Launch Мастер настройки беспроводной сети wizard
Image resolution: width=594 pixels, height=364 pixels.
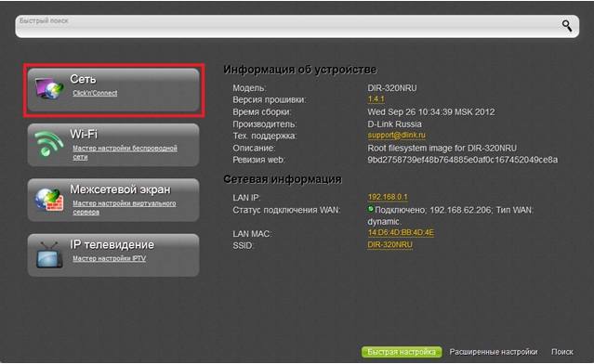[x=125, y=152]
